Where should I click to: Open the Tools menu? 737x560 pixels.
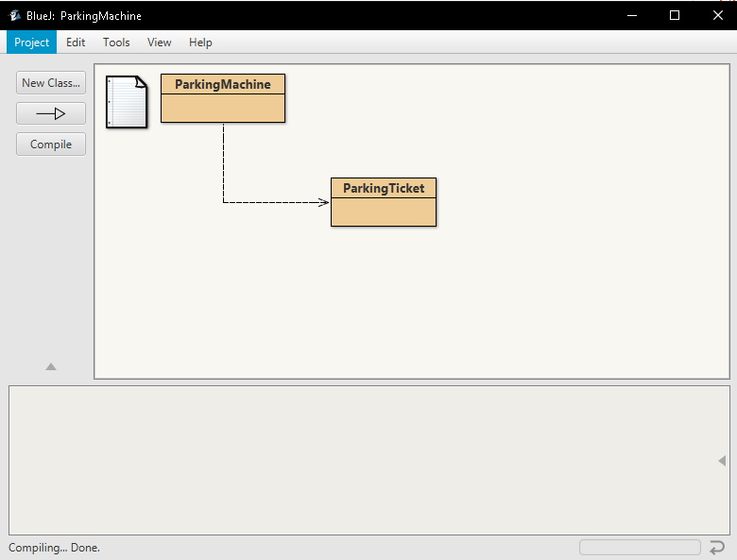point(116,42)
